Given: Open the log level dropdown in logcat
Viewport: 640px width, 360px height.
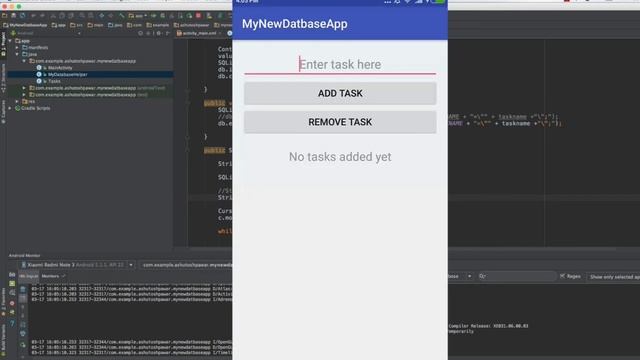Looking at the screenshot, I should pos(460,276).
